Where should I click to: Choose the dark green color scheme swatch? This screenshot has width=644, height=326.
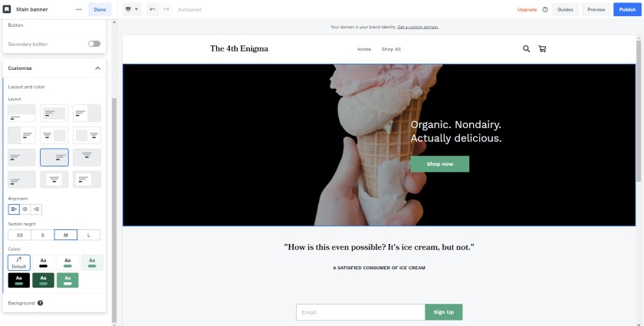(x=43, y=280)
